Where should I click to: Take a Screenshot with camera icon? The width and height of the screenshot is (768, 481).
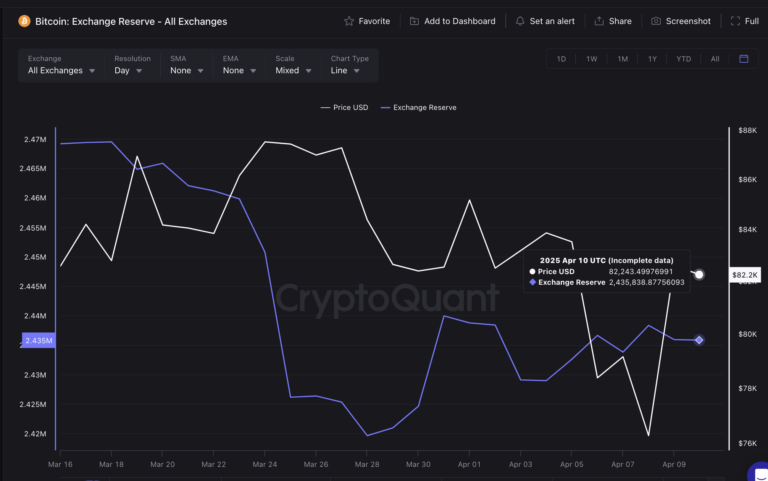[656, 21]
